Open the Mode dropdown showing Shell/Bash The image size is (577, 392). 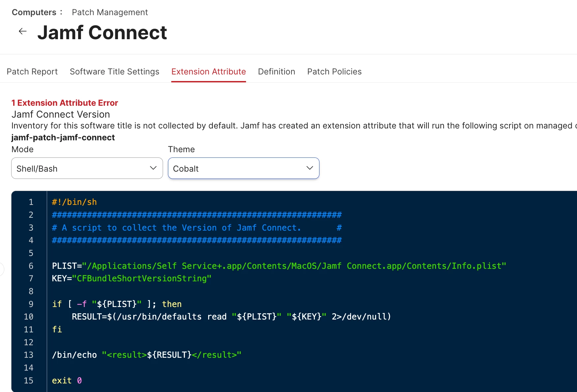coord(87,168)
